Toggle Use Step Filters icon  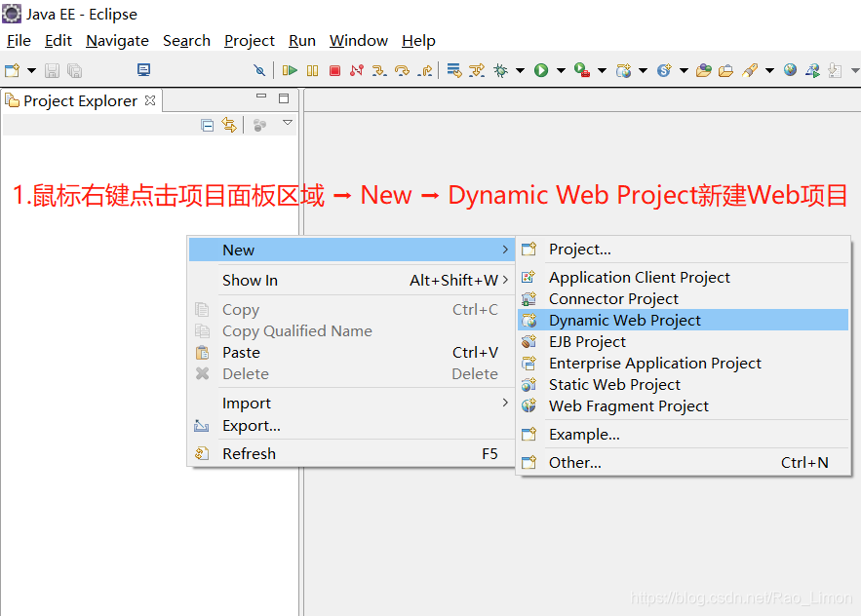tap(477, 70)
